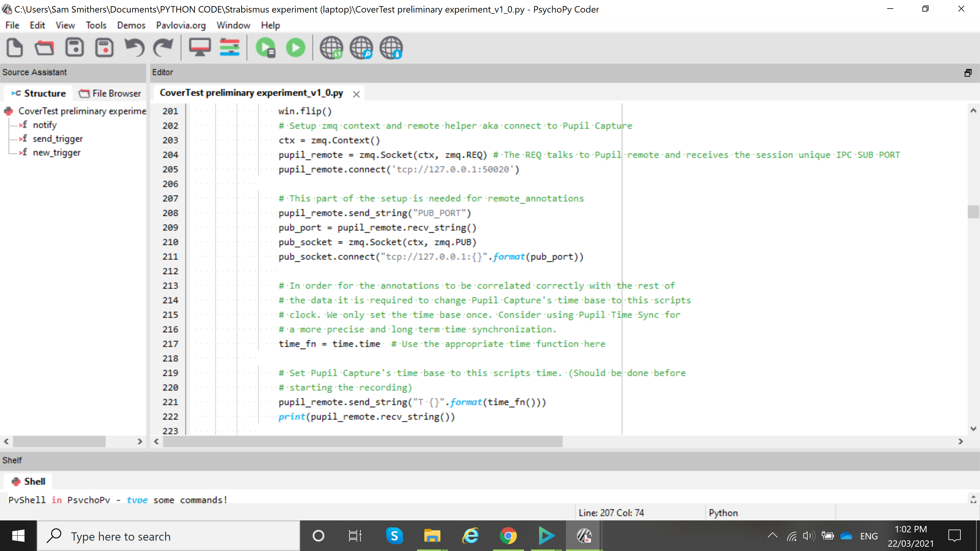Click the editor vertical scrollbar thumb
This screenshot has width=980, height=551.
[x=973, y=212]
